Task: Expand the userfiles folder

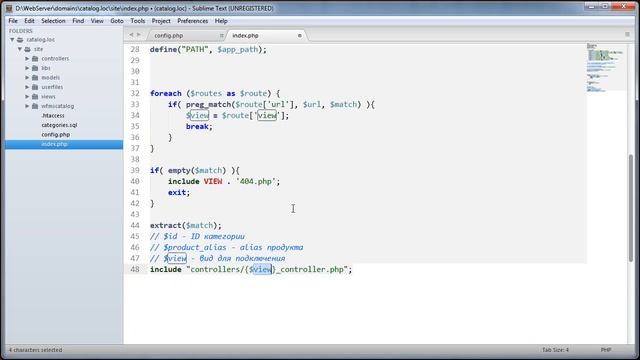Action: point(27,87)
